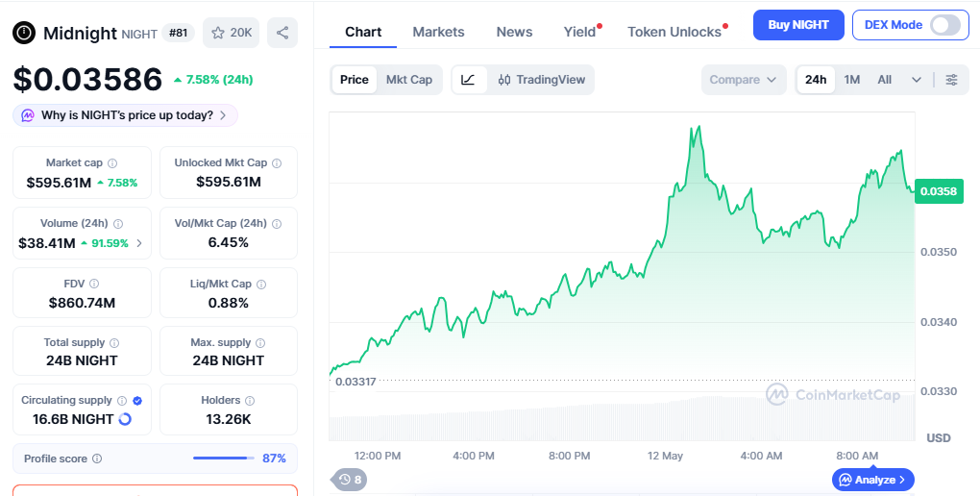The height and width of the screenshot is (496, 980).
Task: Set chart range to All
Action: click(x=884, y=80)
